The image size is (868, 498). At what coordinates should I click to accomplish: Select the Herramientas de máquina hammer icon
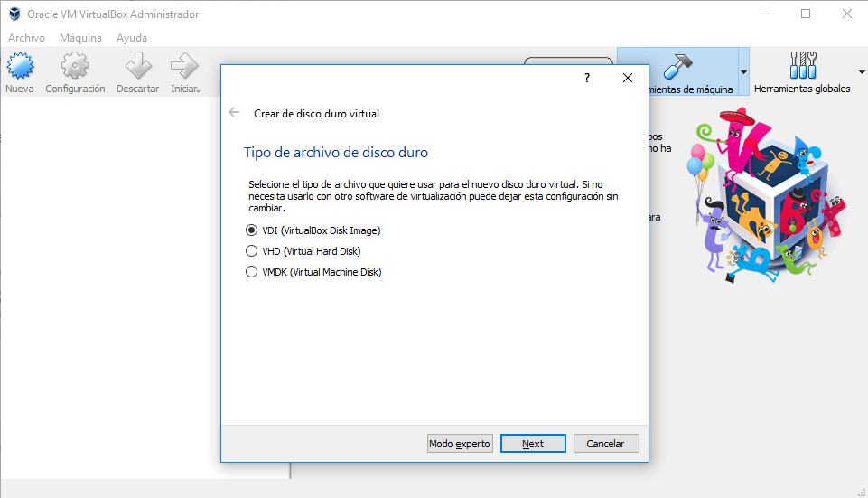pos(677,66)
